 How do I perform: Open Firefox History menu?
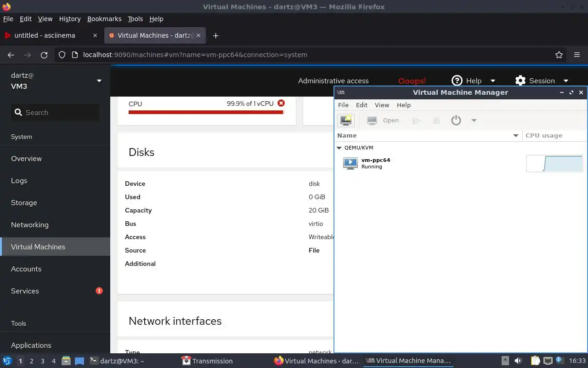(70, 19)
